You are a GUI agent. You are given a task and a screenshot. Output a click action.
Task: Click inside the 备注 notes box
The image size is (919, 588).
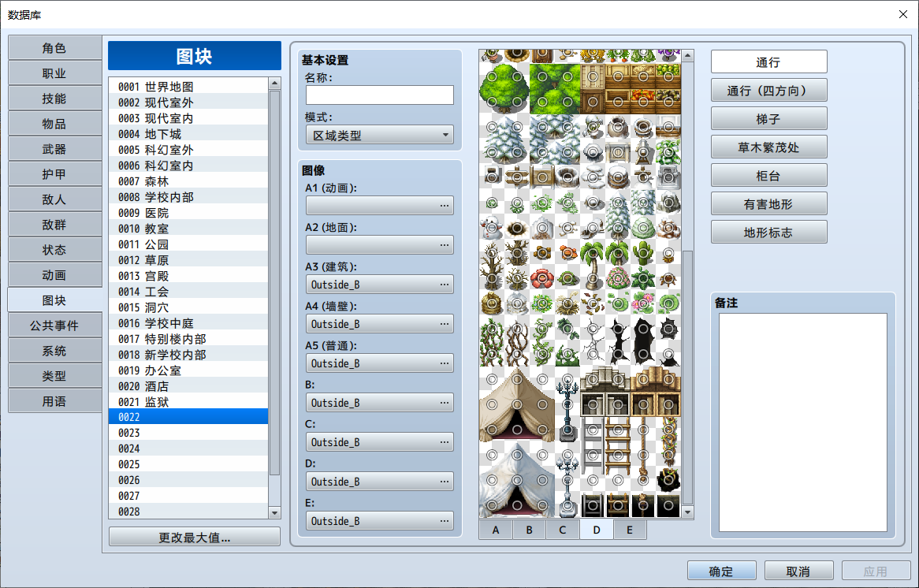(x=803, y=422)
